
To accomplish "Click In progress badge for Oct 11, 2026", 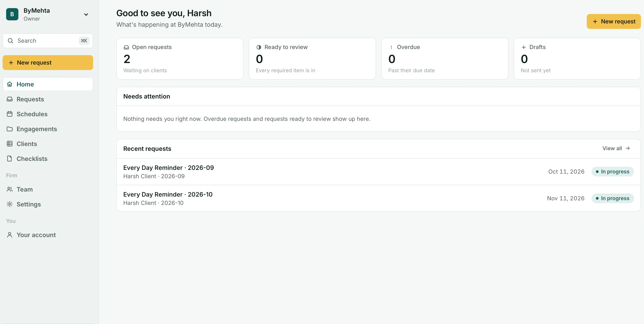I will [x=613, y=172].
